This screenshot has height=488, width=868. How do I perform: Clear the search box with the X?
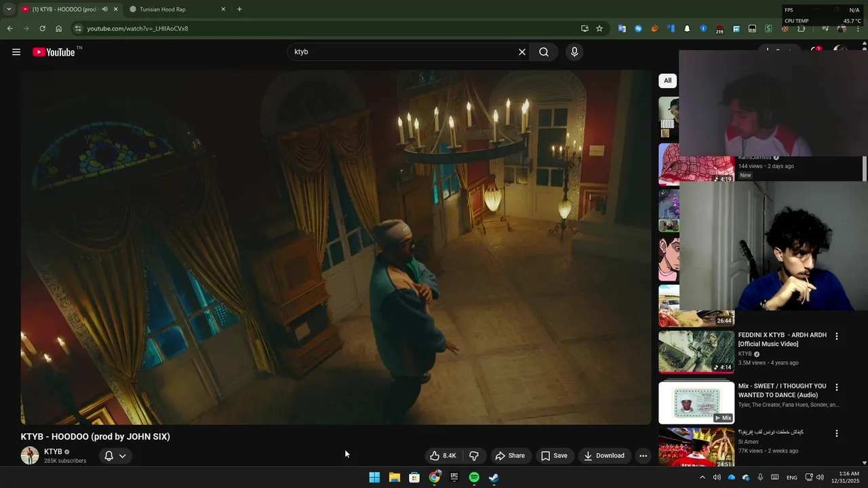(x=522, y=52)
